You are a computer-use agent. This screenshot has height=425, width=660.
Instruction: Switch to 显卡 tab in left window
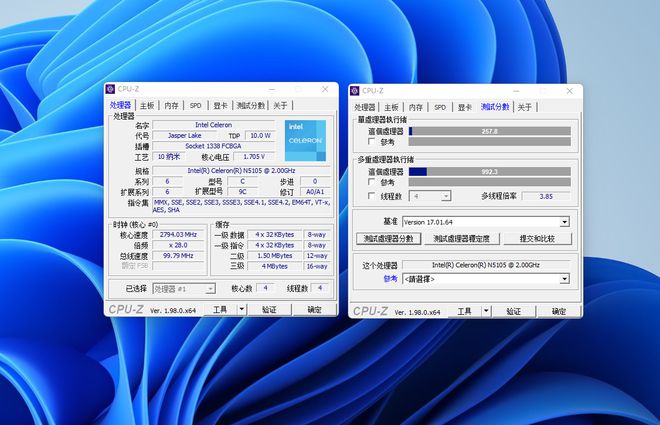point(220,105)
